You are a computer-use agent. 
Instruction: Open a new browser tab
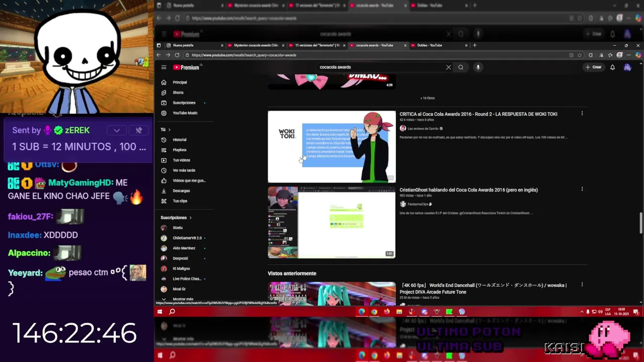(474, 45)
